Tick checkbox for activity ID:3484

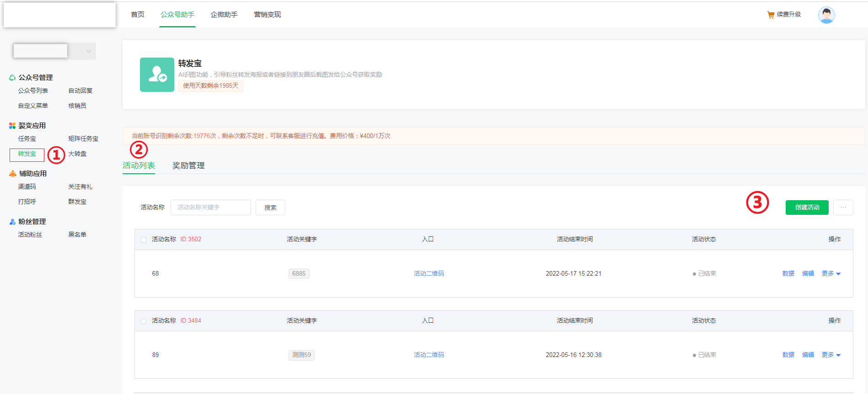(144, 321)
